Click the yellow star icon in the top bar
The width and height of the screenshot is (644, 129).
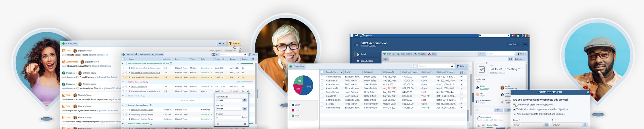[x=518, y=36]
